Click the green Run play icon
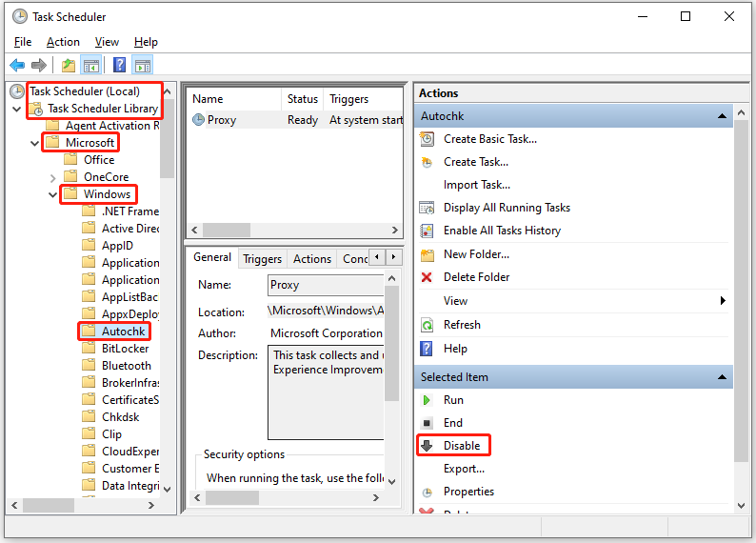Screen dimensions: 756x543 click(427, 401)
